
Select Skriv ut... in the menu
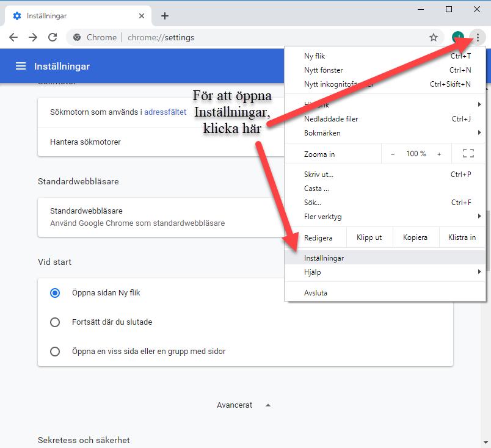point(385,175)
